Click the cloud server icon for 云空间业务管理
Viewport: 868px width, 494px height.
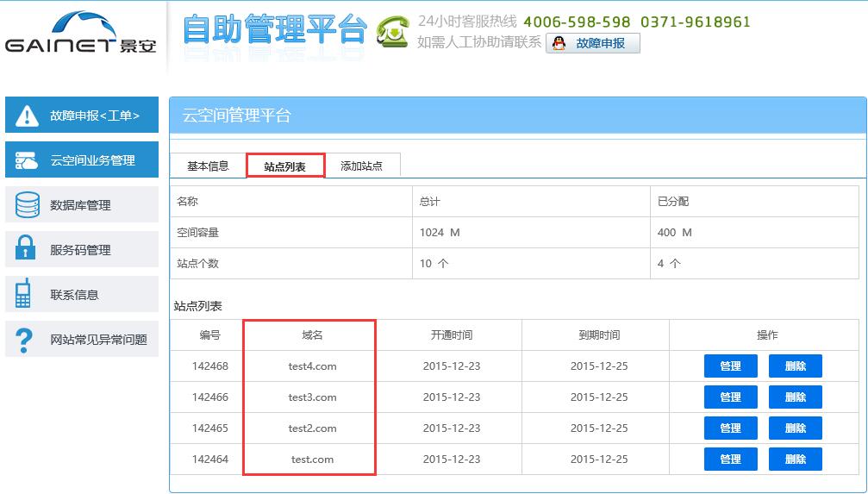(x=28, y=160)
